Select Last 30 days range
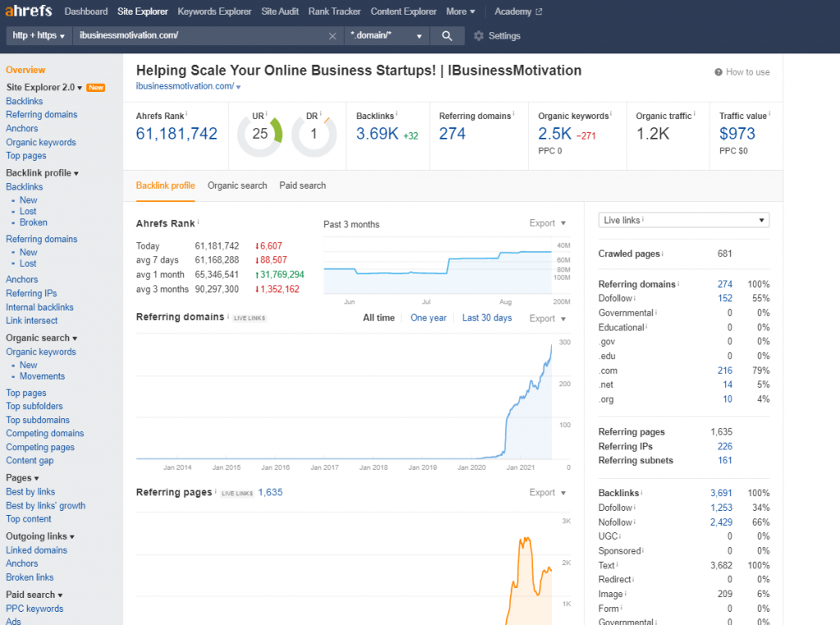Image resolution: width=840 pixels, height=625 pixels. click(487, 317)
